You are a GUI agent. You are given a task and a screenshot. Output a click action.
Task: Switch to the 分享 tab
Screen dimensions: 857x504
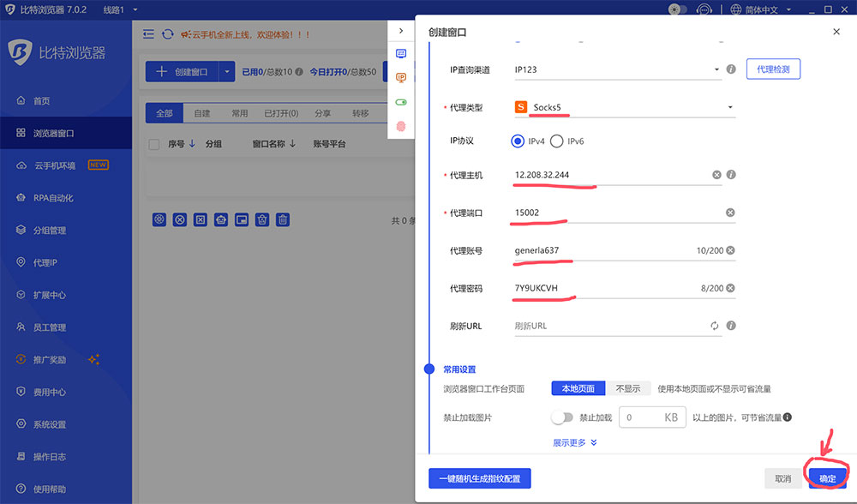[322, 113]
